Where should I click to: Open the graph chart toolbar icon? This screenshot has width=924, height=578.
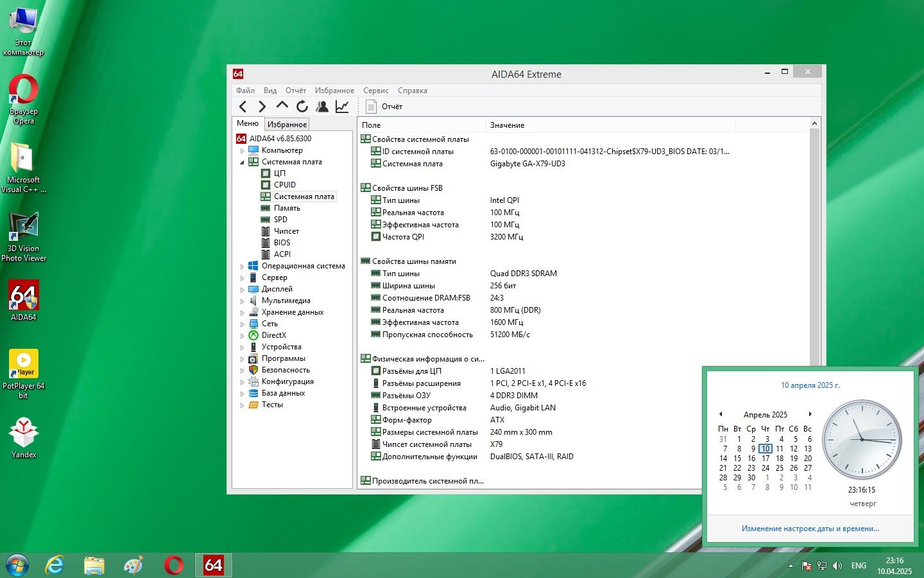tap(342, 107)
